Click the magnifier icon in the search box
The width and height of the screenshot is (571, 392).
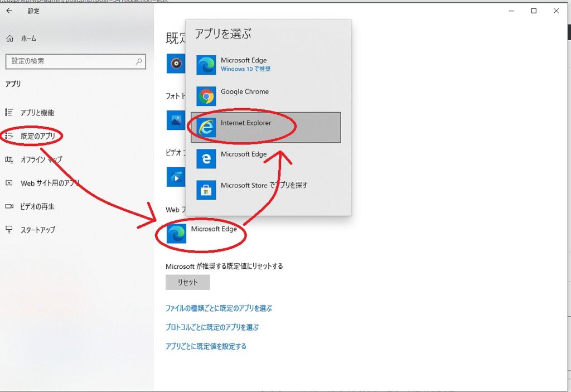[x=139, y=61]
